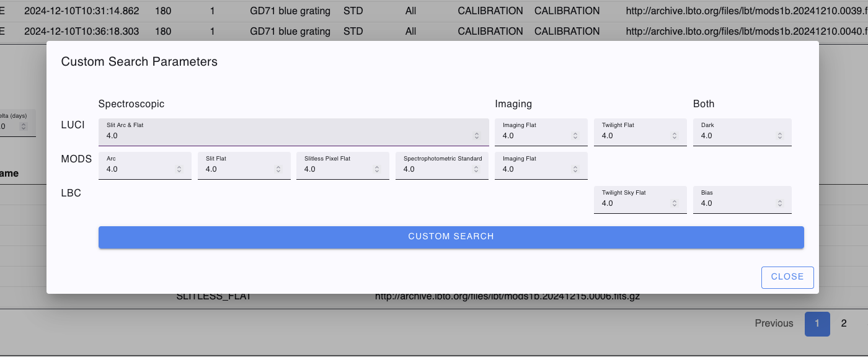Click the MODS Slit Flat stepper arrows
The width and height of the screenshot is (868, 357).
click(278, 169)
